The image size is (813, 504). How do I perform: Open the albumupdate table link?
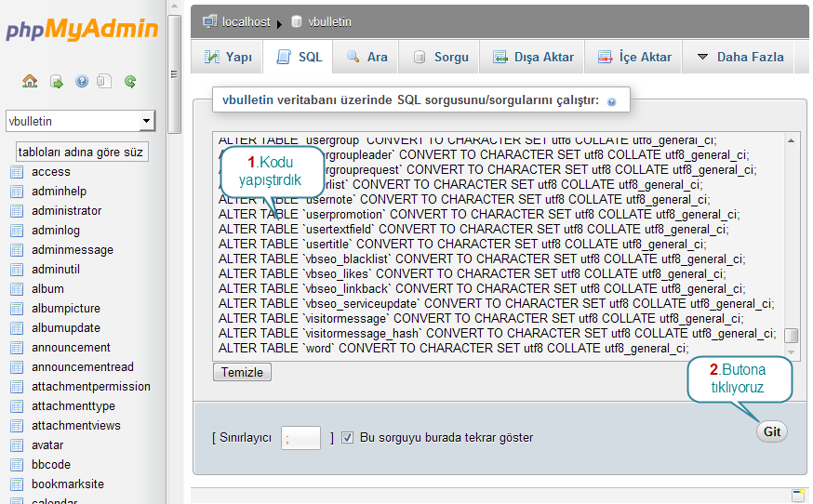[66, 327]
